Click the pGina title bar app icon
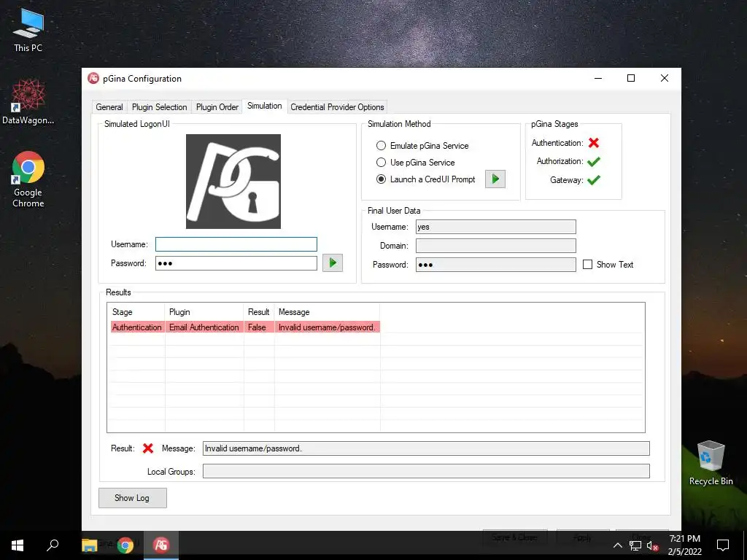Screen dimensions: 747x560 pos(93,78)
